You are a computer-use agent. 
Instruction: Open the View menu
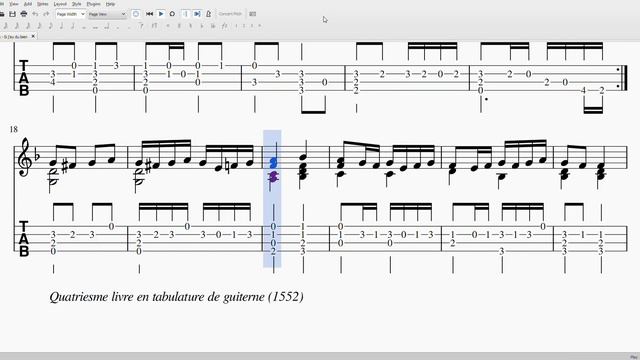(13, 4)
